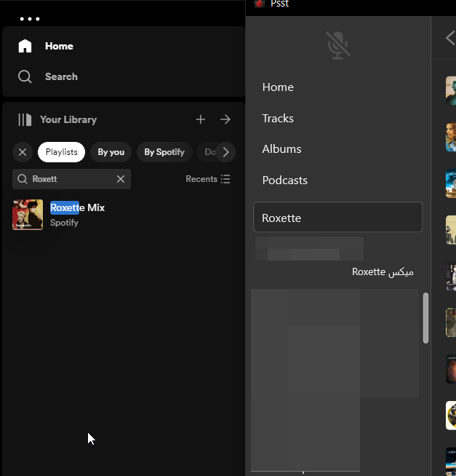Screen dimensions: 456x476
Task: Show more filter chips with right chevron
Action: 225,152
